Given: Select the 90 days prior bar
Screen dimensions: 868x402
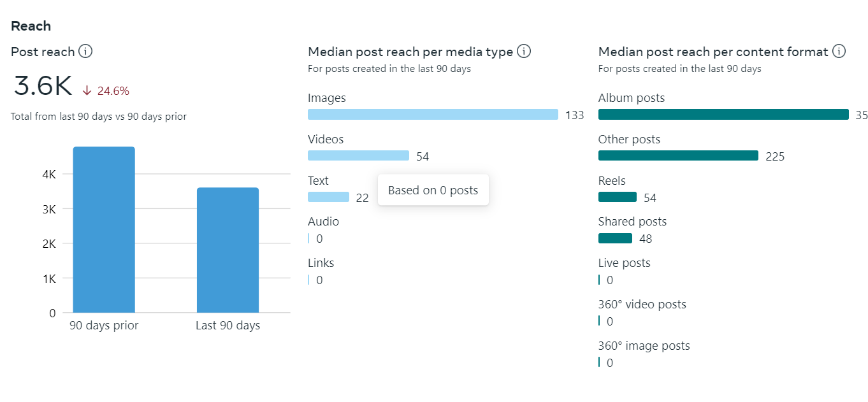Looking at the screenshot, I should point(104,229).
